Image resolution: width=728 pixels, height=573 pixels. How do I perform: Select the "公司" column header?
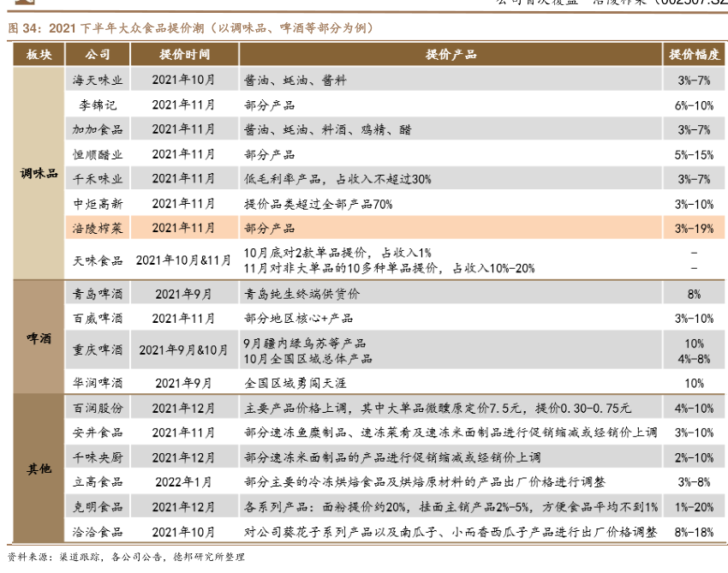98,55
